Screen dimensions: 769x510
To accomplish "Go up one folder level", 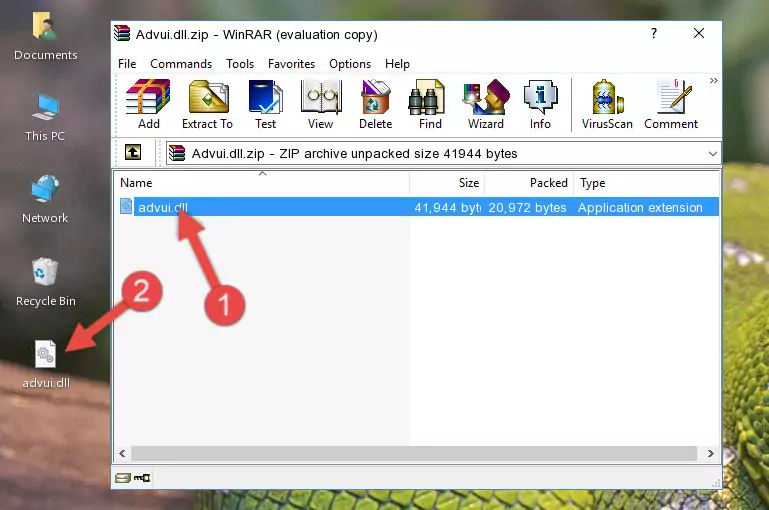I will point(133,153).
